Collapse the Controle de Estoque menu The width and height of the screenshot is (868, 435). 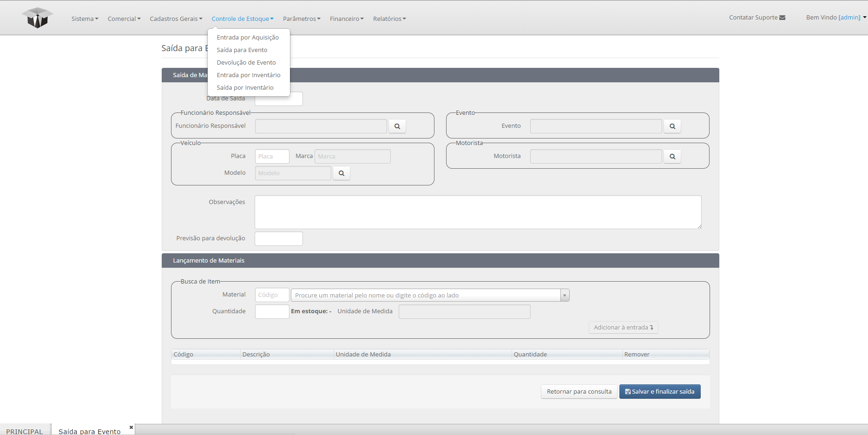(243, 19)
